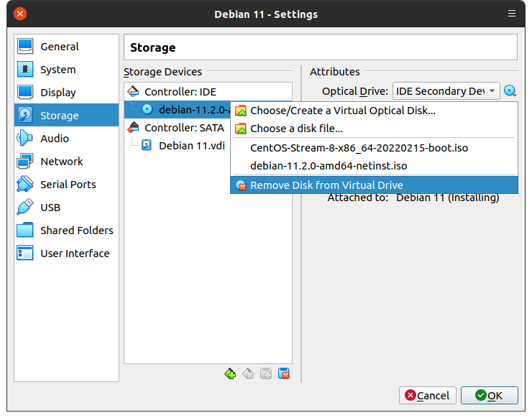Screen dimensions: 532x418
Task: Click the optical disk chooser icon
Action: 510,91
